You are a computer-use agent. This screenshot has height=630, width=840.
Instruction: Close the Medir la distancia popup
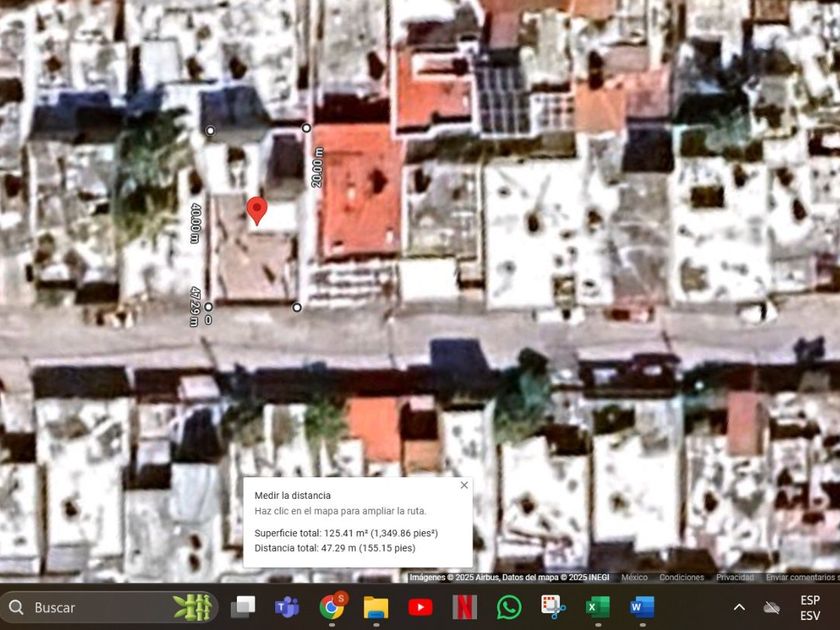(x=464, y=485)
